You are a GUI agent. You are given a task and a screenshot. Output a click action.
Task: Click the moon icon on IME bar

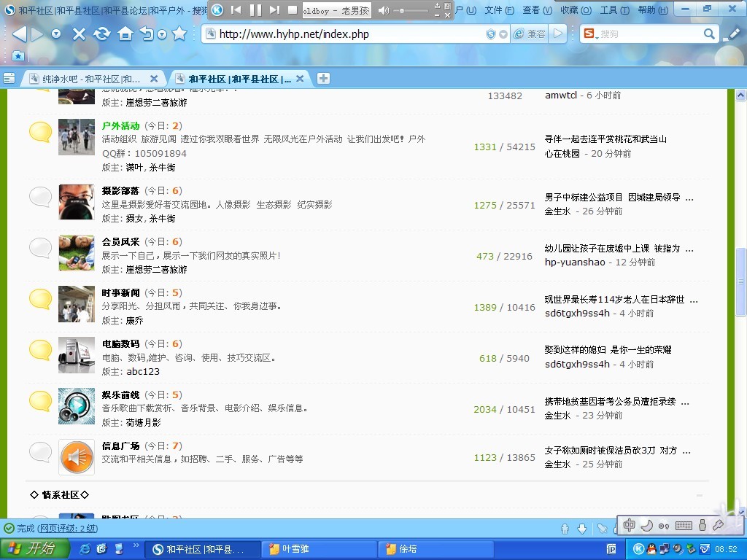coord(647,525)
